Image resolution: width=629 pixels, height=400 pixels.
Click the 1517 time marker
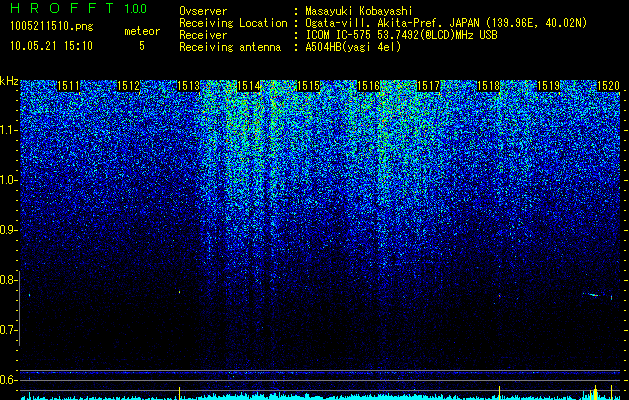click(428, 86)
